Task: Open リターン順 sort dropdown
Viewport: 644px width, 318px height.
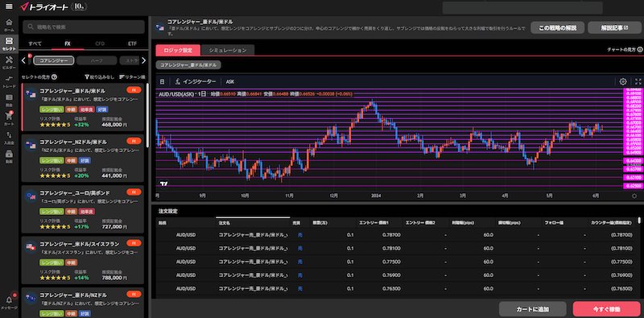Action: coord(132,76)
